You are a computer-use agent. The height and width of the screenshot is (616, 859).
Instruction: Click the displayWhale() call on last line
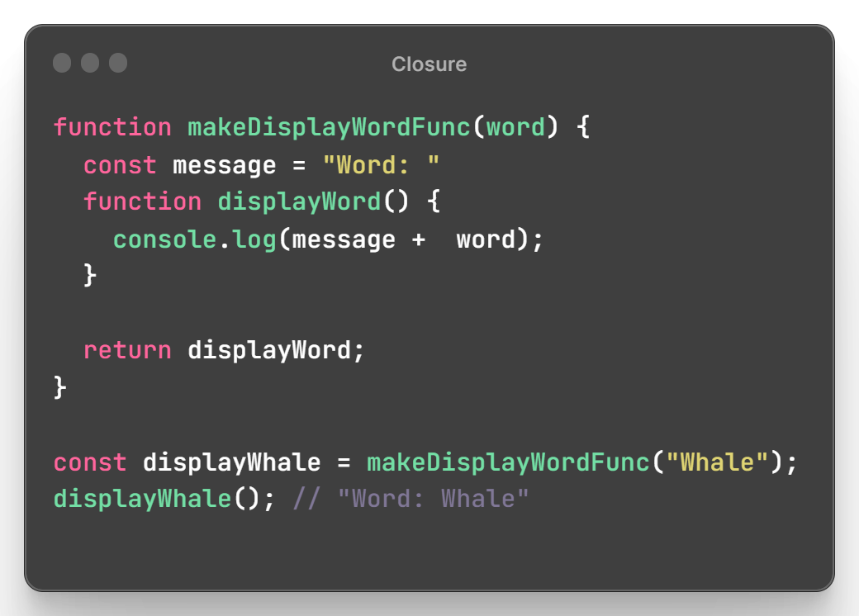(141, 500)
